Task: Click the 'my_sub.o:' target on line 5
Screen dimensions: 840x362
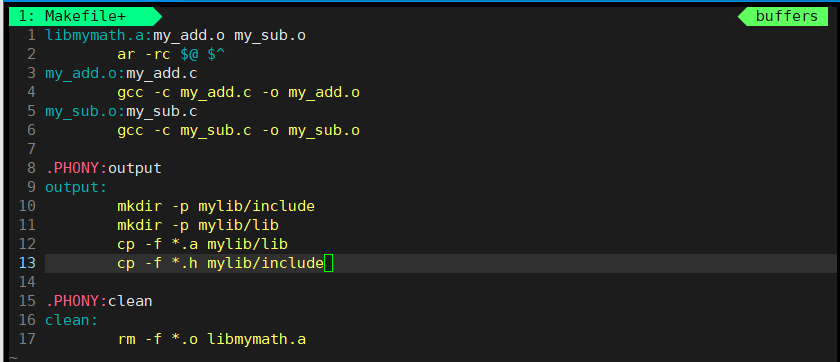Action: tap(86, 112)
